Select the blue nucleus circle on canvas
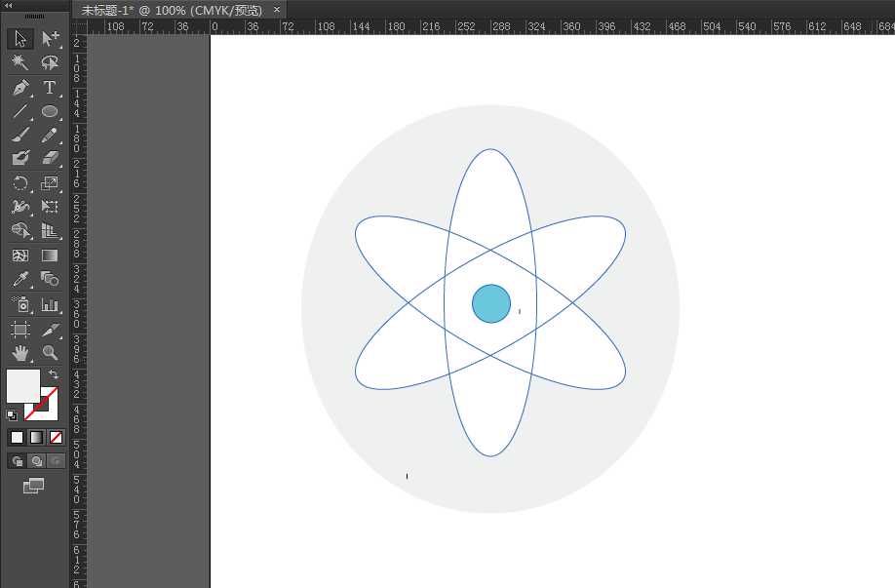Image resolution: width=895 pixels, height=588 pixels. [x=489, y=303]
